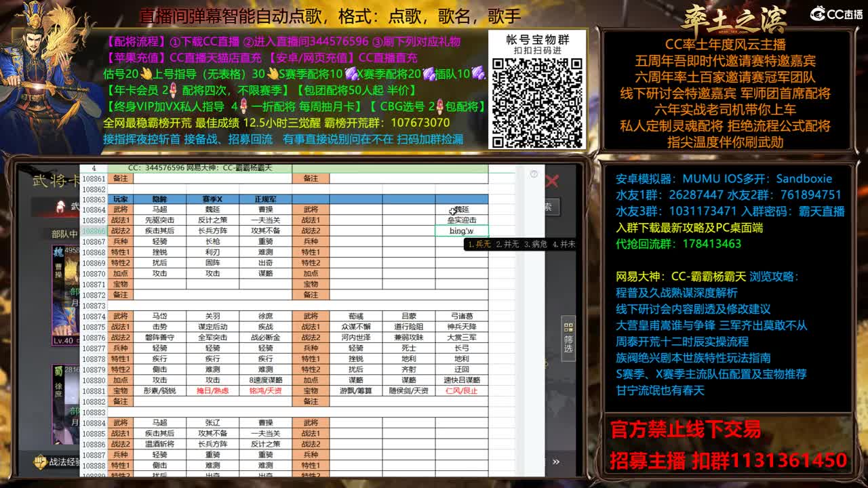Select cell 大赏三军
Viewport: 868px width, 488px height.
tap(462, 338)
